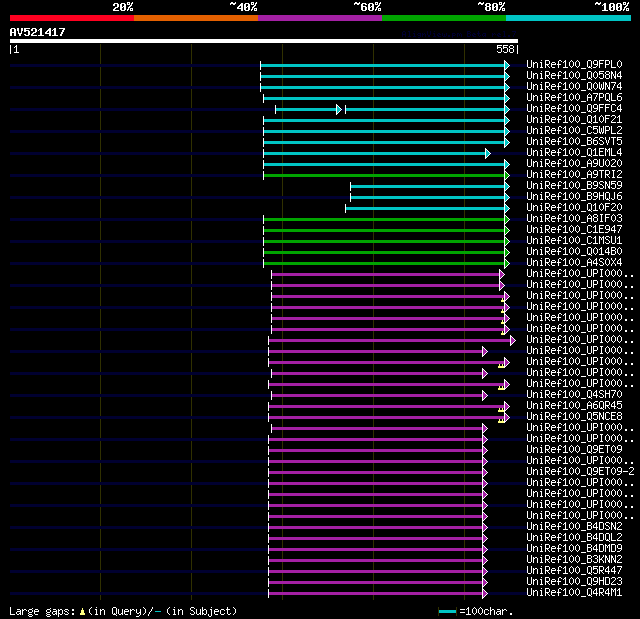Viewport: 640px width, 619px height.
Task: Open hit UniRef100_Q9FPL0
Action: pos(574,64)
